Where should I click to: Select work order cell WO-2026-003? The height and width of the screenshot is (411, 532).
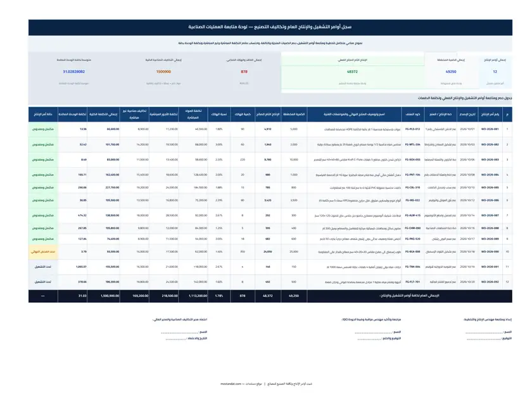tap(490, 160)
